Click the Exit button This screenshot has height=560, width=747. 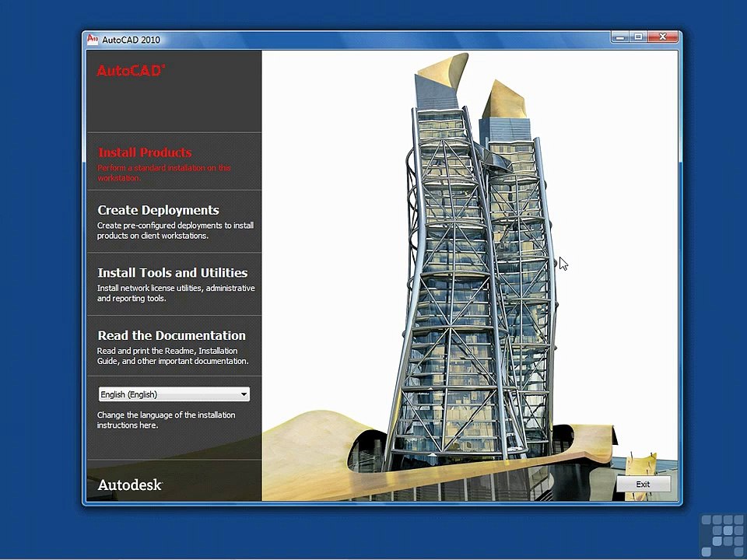click(x=643, y=485)
